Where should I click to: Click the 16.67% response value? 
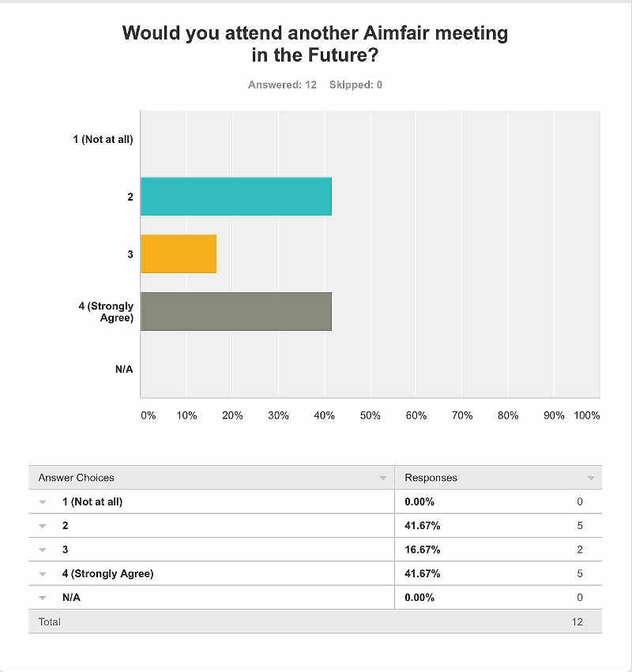(423, 550)
